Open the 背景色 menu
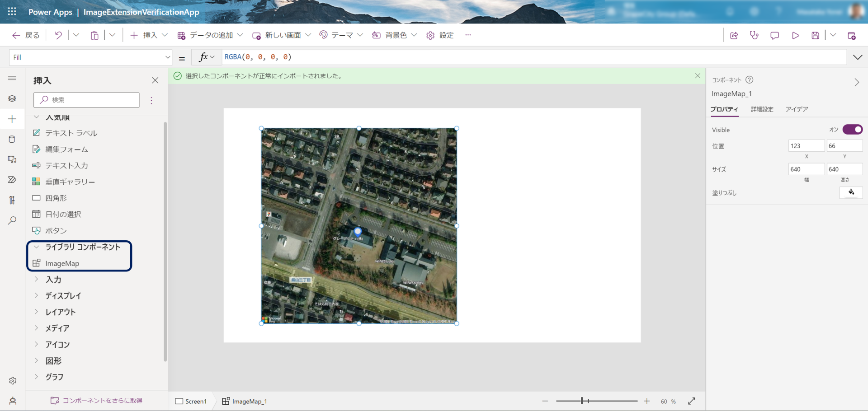Screen dimensions: 868x411 [x=394, y=35]
